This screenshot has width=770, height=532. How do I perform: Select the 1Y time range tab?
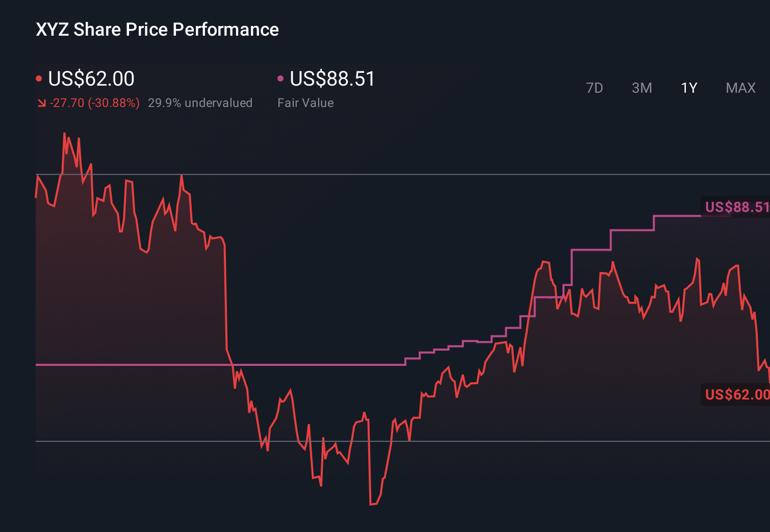689,88
